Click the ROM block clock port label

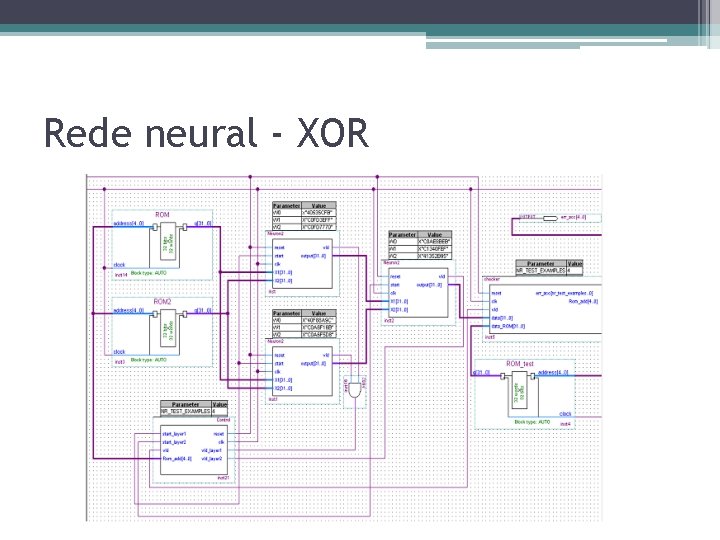pyautogui.click(x=119, y=265)
